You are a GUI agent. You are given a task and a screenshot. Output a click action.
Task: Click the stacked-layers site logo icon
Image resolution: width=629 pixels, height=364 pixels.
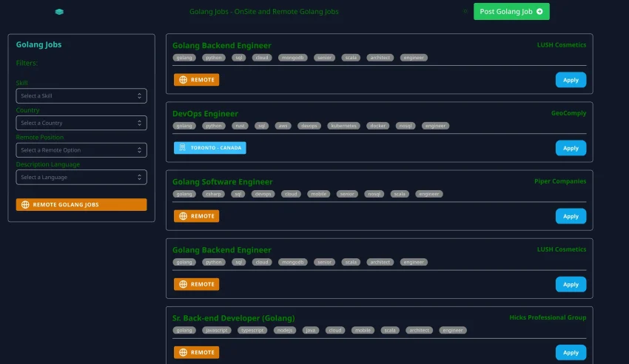[x=59, y=12]
